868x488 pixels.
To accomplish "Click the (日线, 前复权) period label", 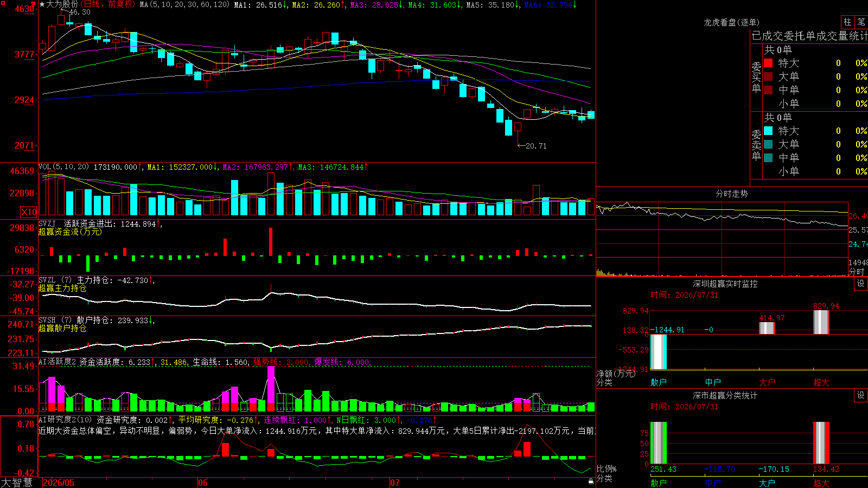I will [109, 4].
